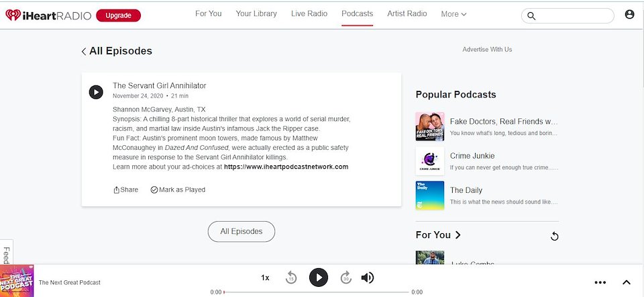The height and width of the screenshot is (297, 644).
Task: Open the three-dots more options menu
Action: pos(600,282)
